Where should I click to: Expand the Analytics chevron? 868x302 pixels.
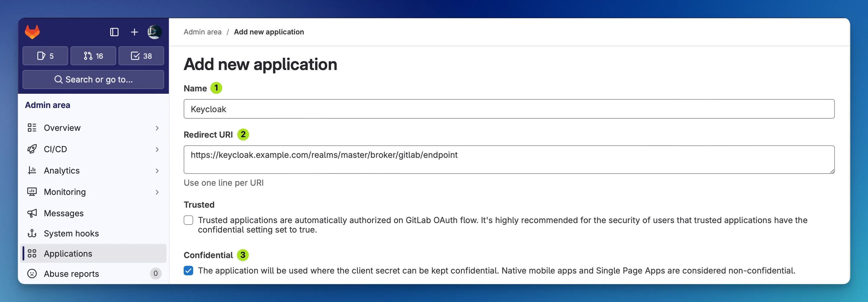tap(157, 171)
